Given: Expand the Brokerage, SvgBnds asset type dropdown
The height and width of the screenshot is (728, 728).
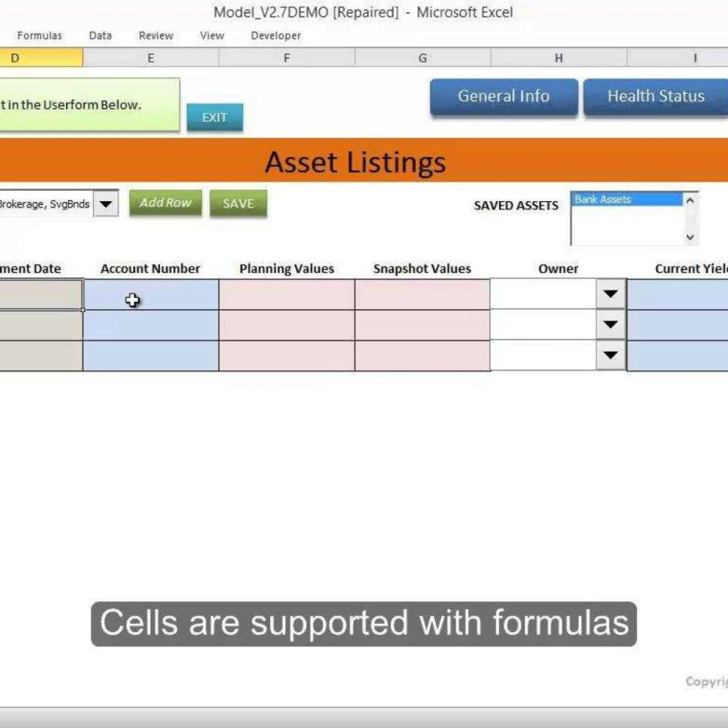Looking at the screenshot, I should click(105, 204).
